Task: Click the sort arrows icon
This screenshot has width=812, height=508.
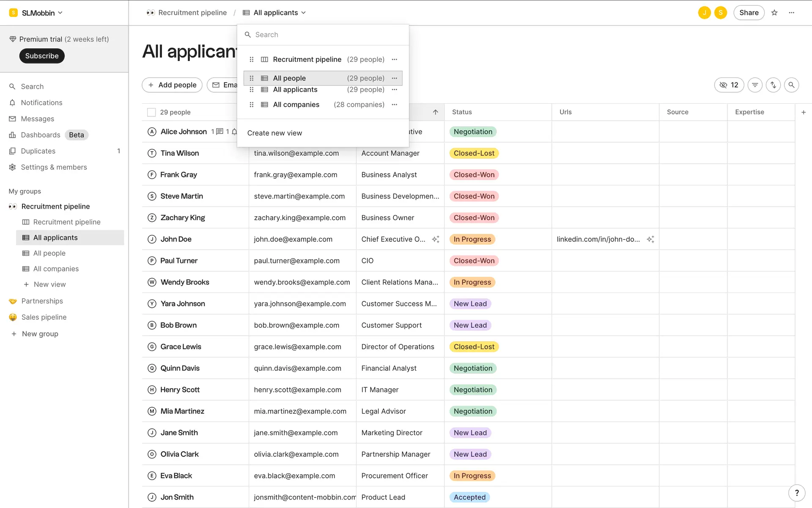Action: [x=773, y=85]
